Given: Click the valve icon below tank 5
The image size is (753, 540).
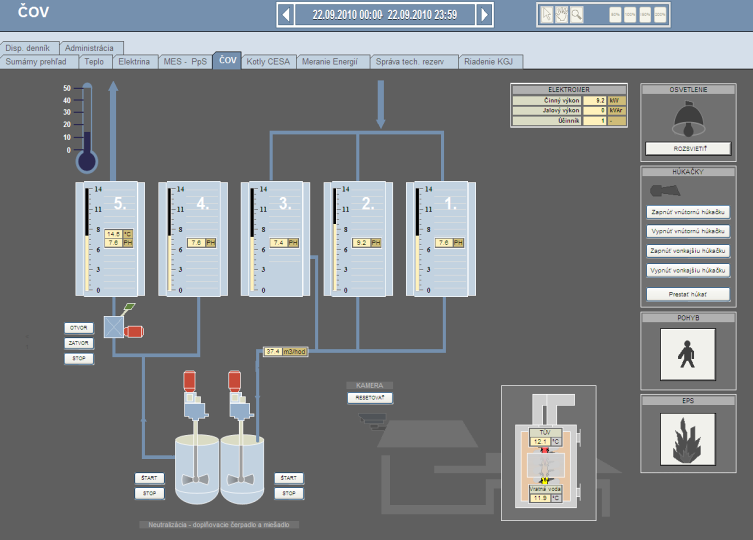Looking at the screenshot, I should click(x=114, y=327).
